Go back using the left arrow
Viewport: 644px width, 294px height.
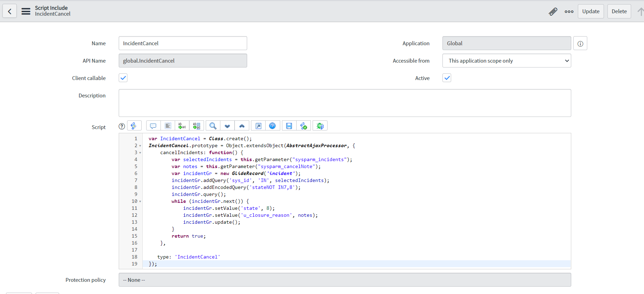tap(10, 11)
